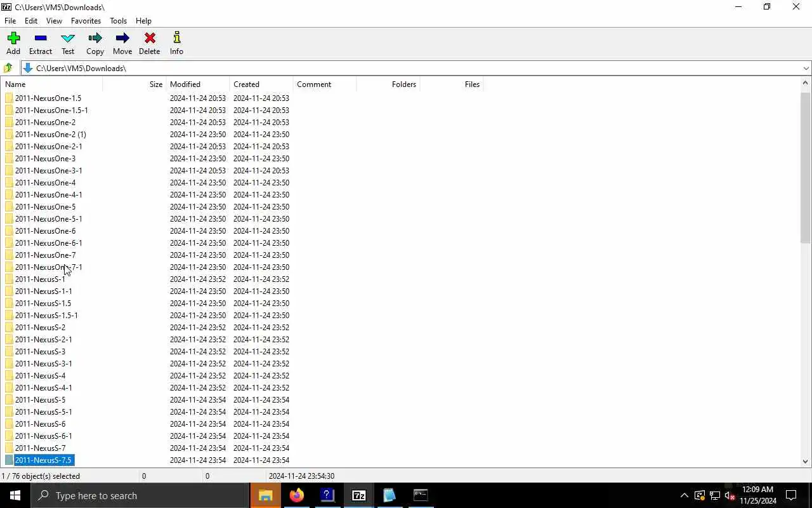The image size is (812, 508).
Task: Open the command prompt taskbar icon
Action: (421, 495)
